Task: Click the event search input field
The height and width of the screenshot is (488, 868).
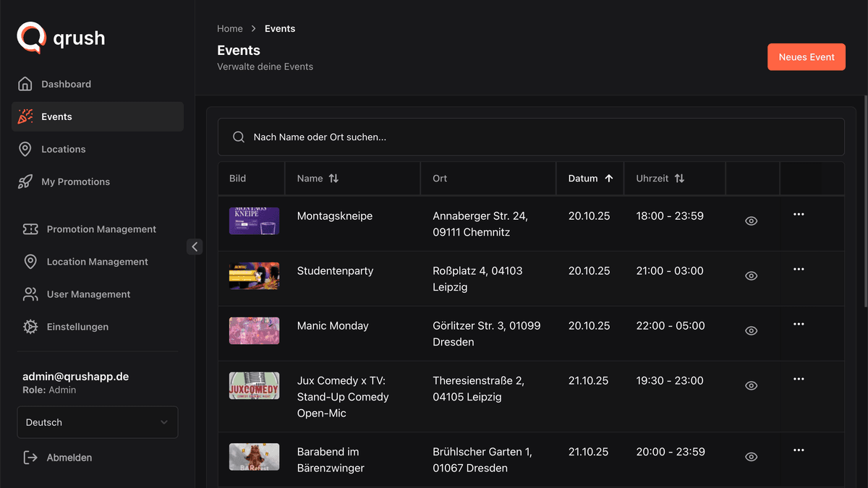Action: [x=531, y=137]
